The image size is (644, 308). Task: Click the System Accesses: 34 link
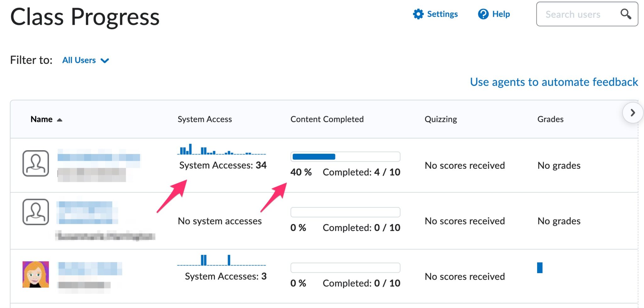coord(222,165)
